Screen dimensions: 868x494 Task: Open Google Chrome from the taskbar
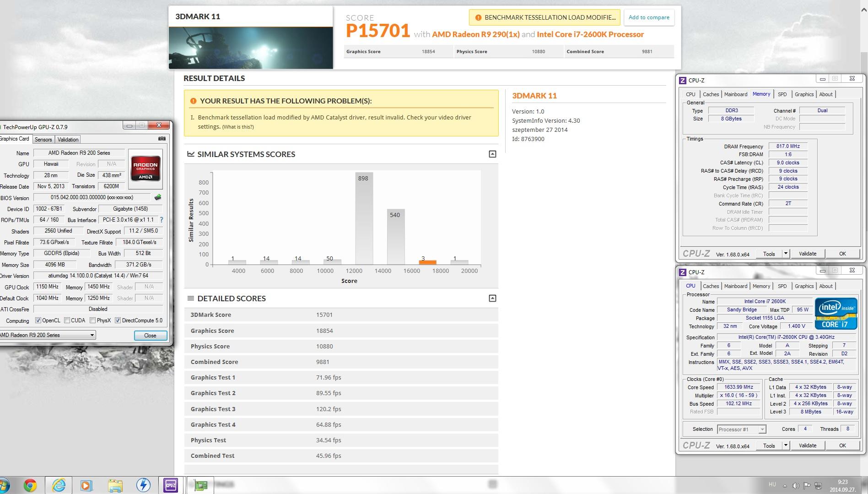(30, 485)
